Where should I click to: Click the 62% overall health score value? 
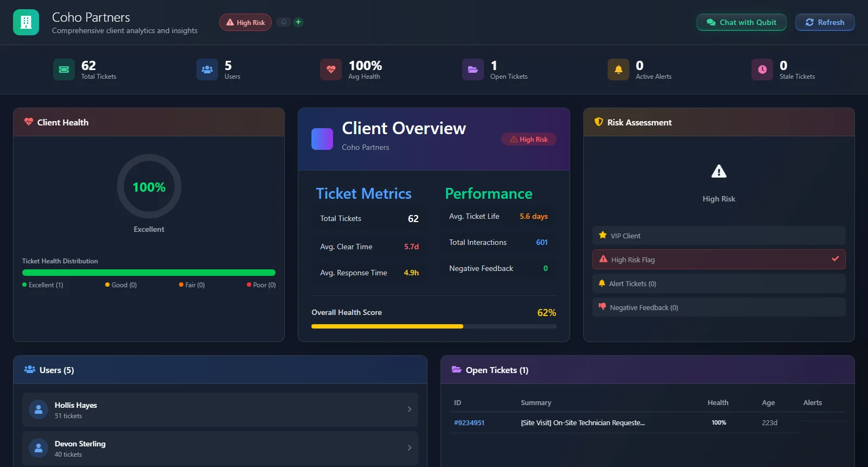coord(546,313)
